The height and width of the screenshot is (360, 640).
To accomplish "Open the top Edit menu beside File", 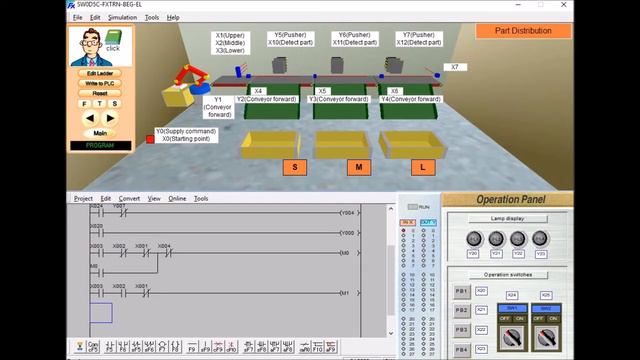I will click(x=95, y=17).
